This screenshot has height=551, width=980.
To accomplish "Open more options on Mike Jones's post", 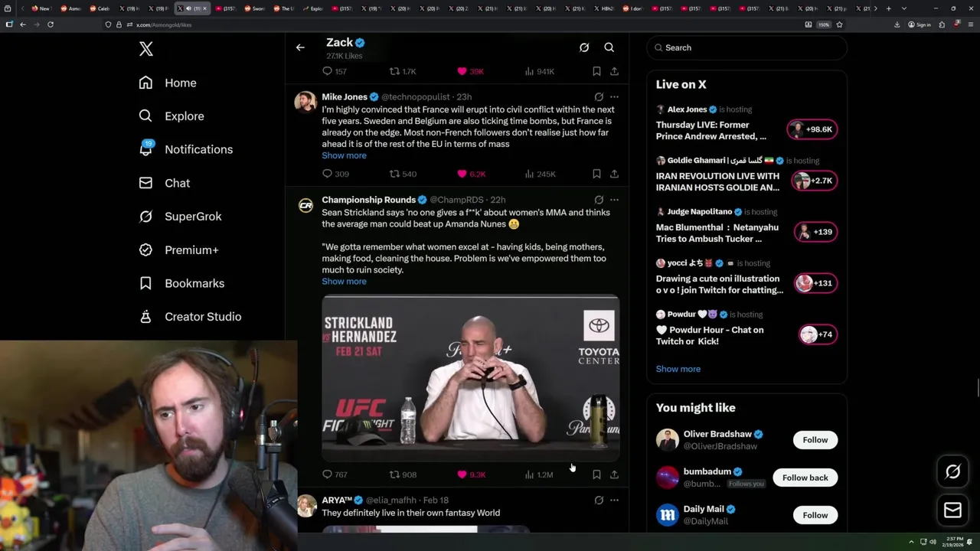I will tap(614, 97).
